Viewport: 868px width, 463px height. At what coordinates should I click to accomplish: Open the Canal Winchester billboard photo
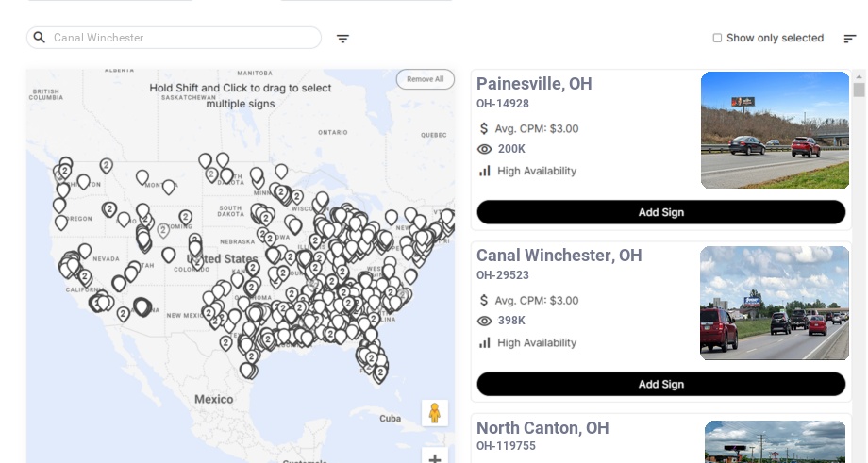coord(775,303)
